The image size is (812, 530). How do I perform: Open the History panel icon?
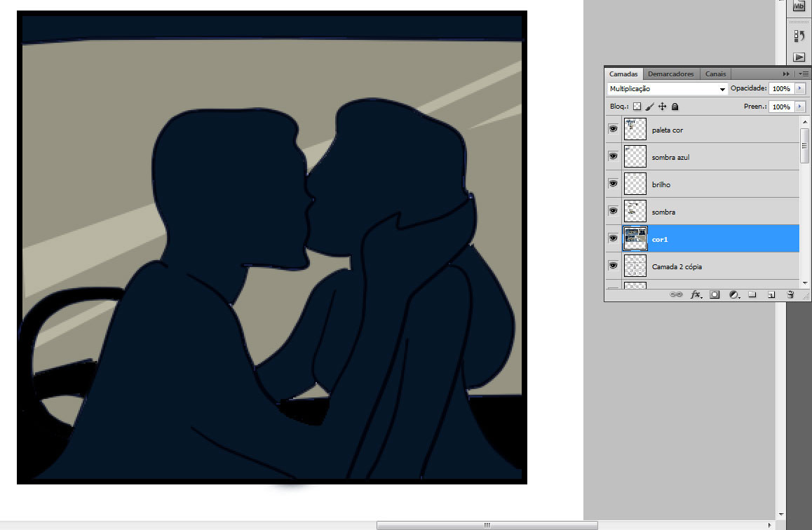click(799, 36)
